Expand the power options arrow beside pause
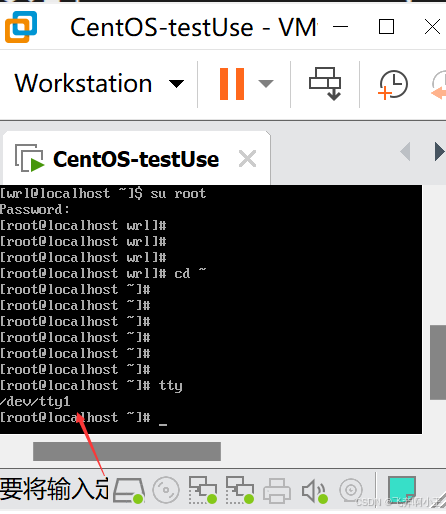 [266, 83]
